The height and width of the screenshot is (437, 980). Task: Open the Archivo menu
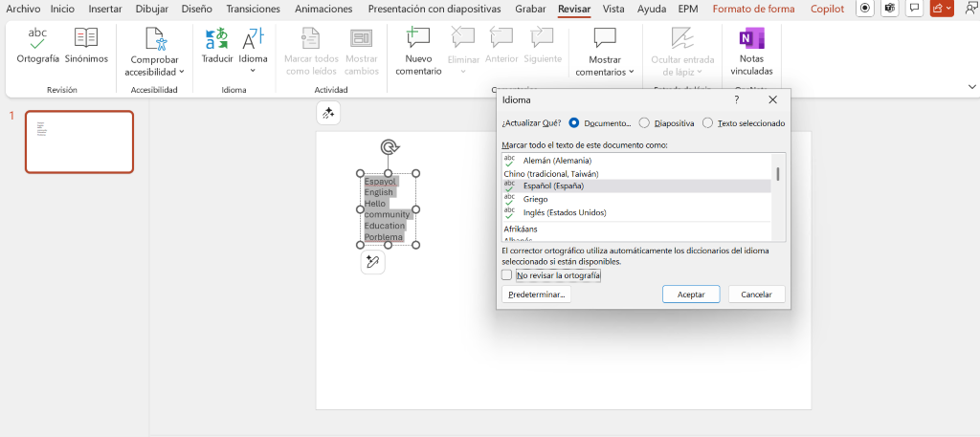pos(23,9)
